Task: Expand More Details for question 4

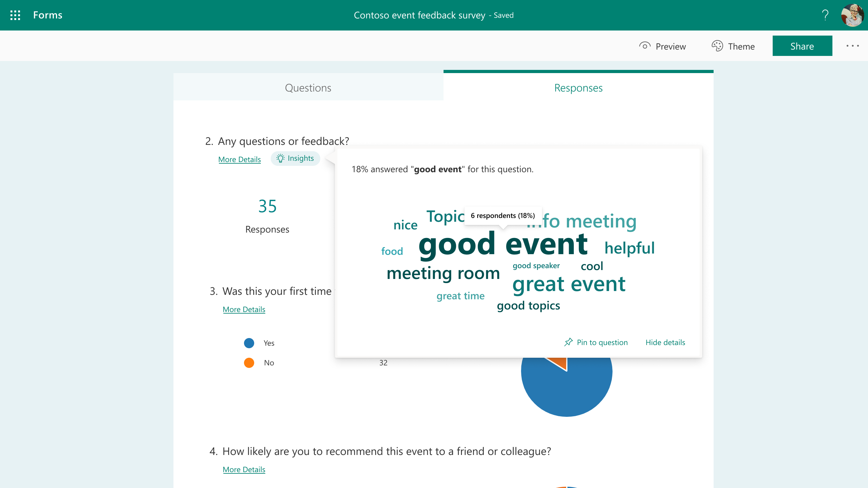Action: click(x=244, y=469)
